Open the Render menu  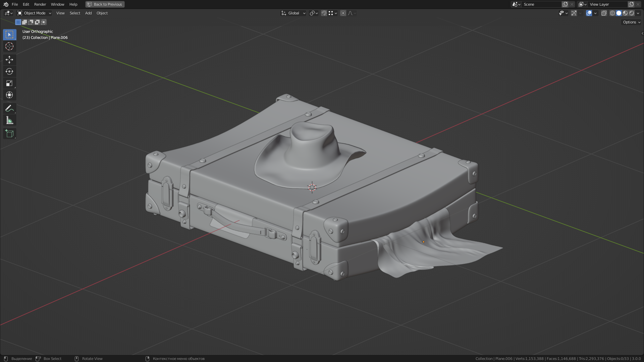[x=40, y=4]
